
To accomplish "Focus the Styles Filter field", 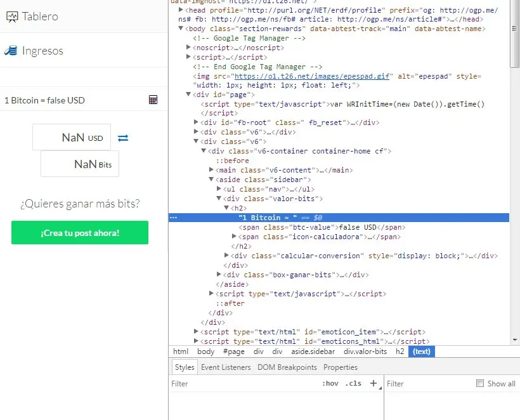I will coord(245,383).
